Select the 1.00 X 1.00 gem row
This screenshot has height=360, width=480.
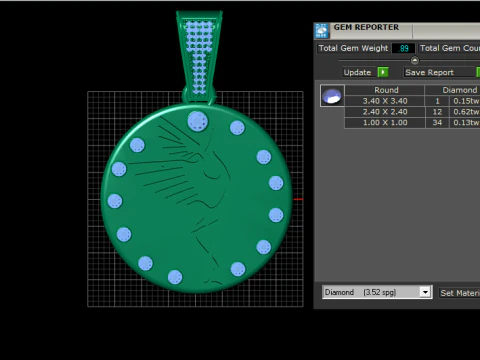coord(412,123)
